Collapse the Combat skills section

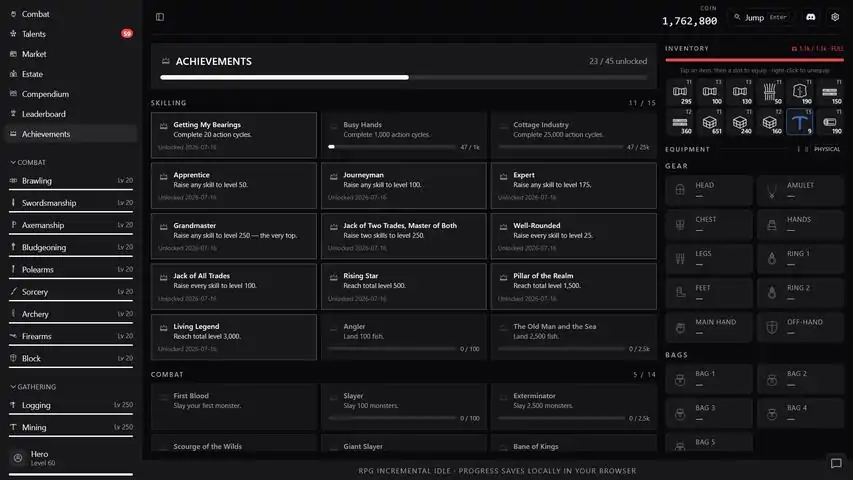(x=28, y=162)
